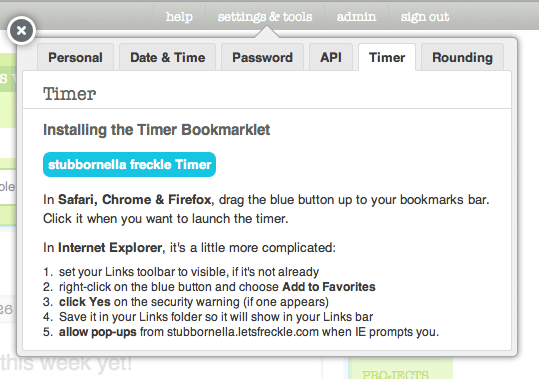539x379 pixels.
Task: Switch to the Date & Time tab
Action: point(167,57)
